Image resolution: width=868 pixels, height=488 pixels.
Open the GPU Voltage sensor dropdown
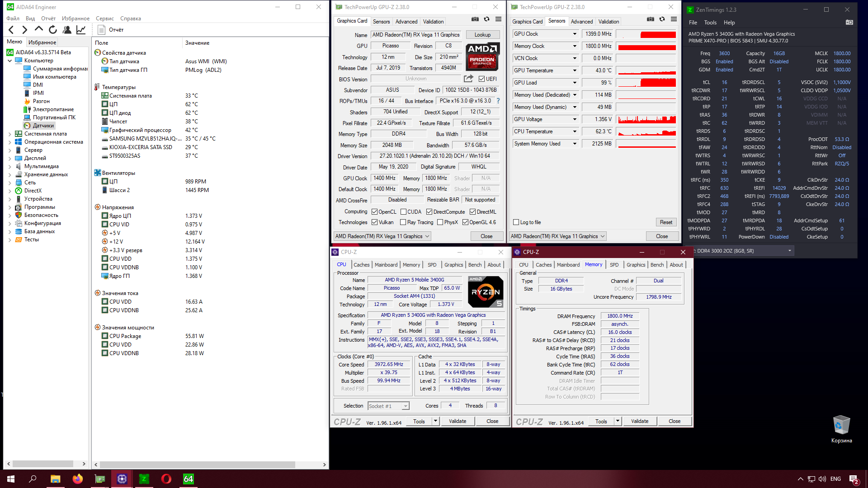pos(575,119)
